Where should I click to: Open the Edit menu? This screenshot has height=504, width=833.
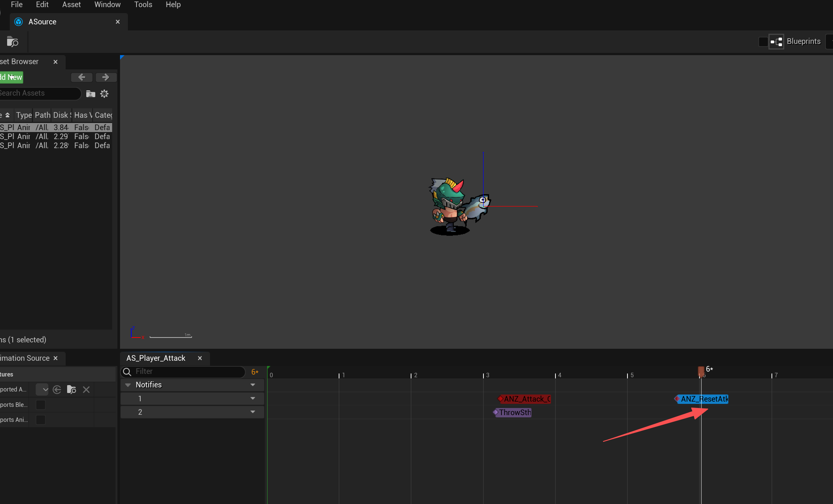(x=42, y=4)
